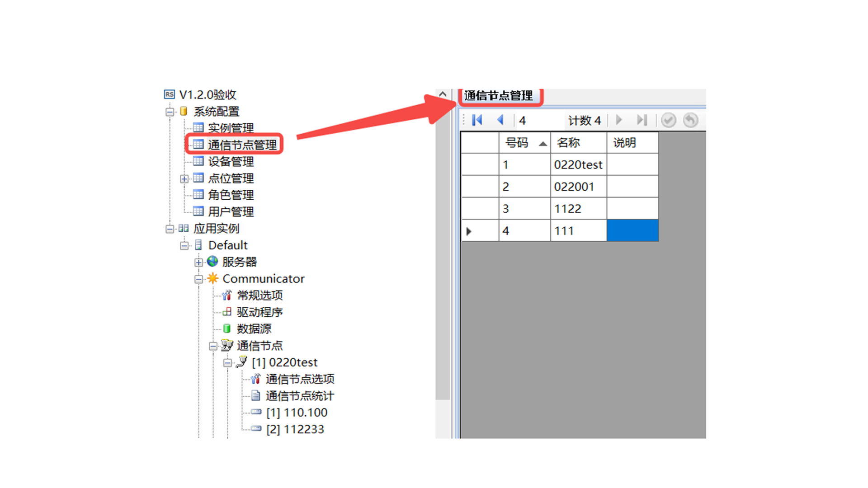Viewport: 868px width, 488px height.
Task: Click the Default instance server icon
Action: pyautogui.click(x=198, y=245)
